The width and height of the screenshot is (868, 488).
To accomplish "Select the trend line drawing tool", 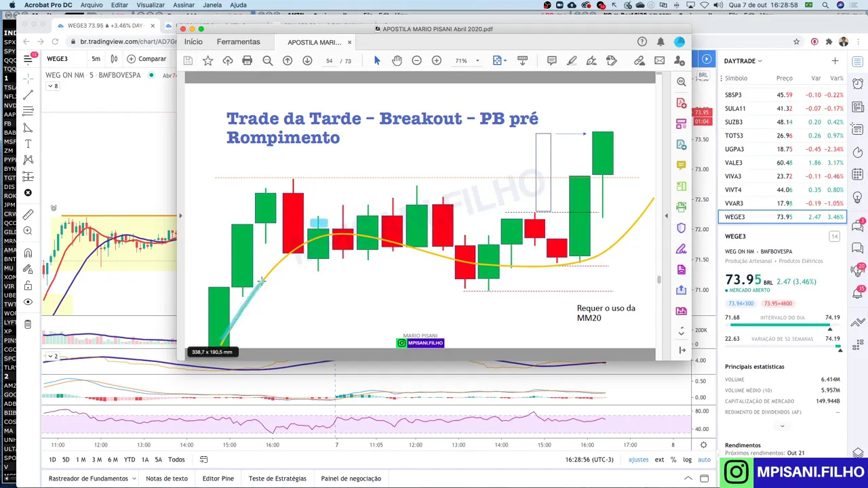I will tap(28, 95).
